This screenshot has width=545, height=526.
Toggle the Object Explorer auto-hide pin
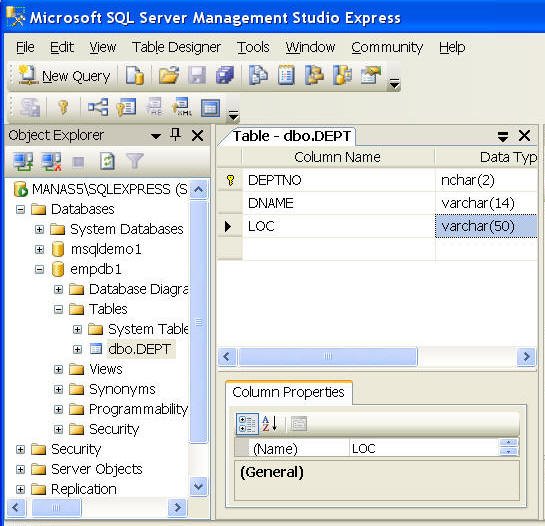pyautogui.click(x=176, y=135)
